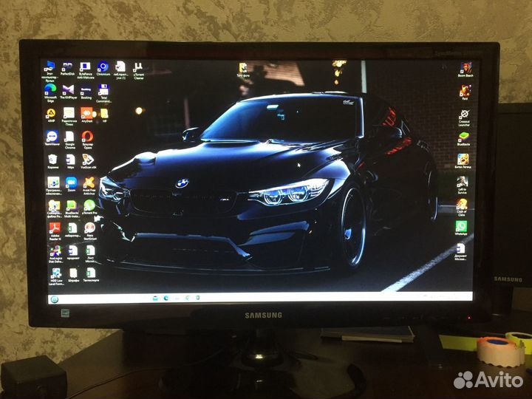Click the Avast Free Antivirus icon
Viewport: 532px width, 399px height.
89,183
